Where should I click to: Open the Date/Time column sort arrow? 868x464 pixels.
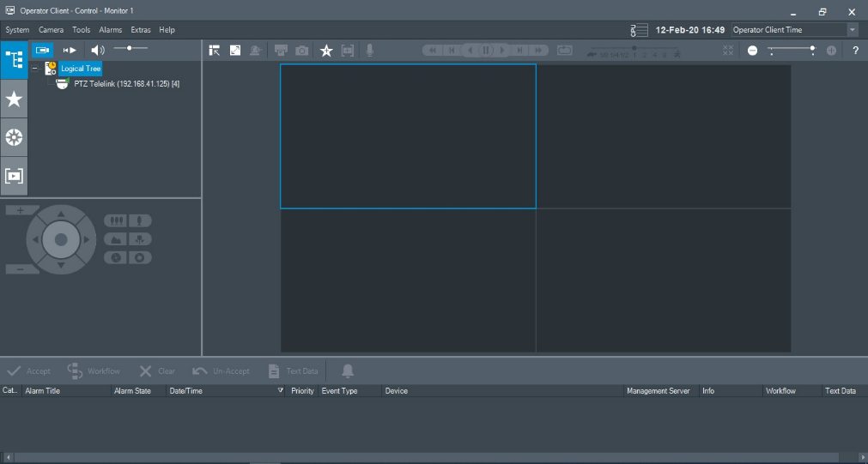(x=281, y=391)
